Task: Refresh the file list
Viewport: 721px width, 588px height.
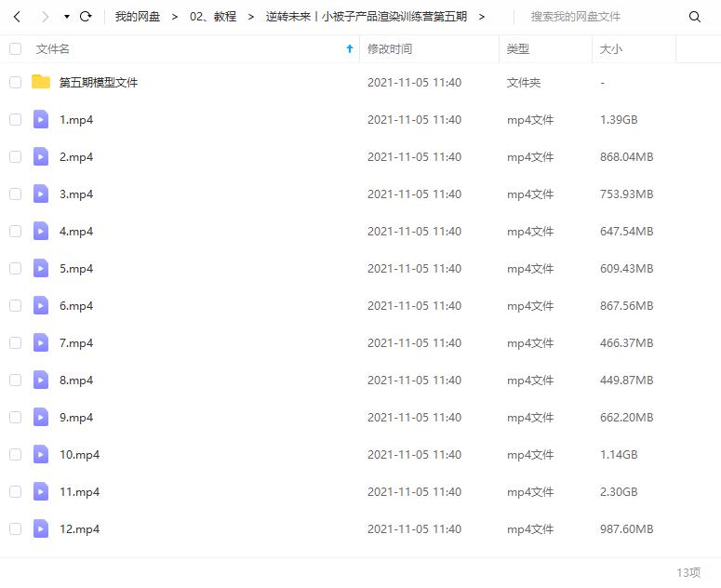Action: 86,17
